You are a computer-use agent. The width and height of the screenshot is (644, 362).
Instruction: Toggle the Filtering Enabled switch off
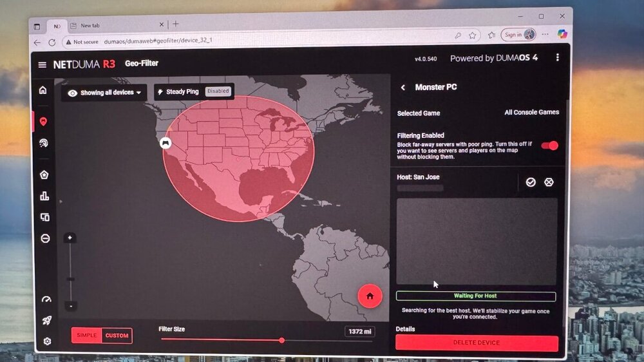point(549,146)
